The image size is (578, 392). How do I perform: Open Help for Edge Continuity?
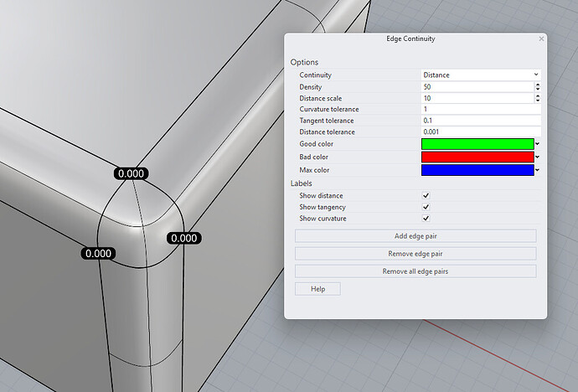click(317, 289)
